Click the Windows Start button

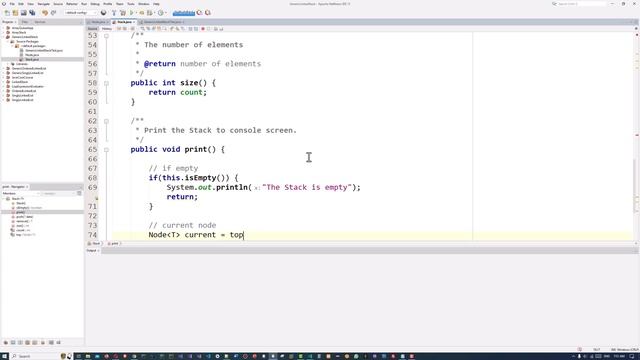point(4,356)
